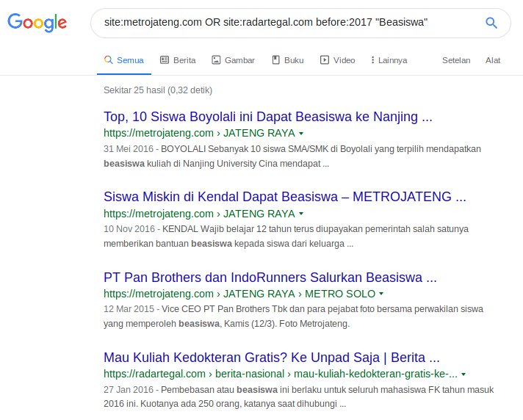The image size is (523, 420).
Task: Click the Gambar image icon
Action: click(216, 60)
